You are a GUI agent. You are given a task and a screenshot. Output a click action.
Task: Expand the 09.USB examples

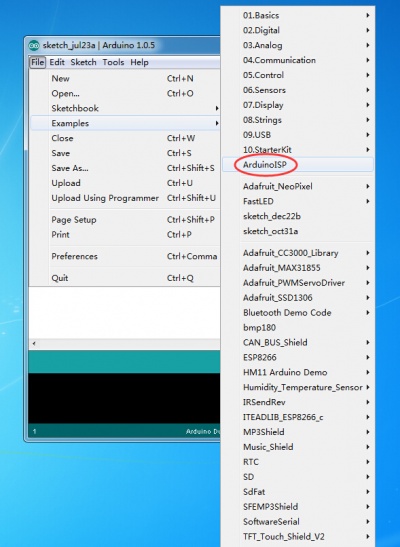(x=298, y=135)
